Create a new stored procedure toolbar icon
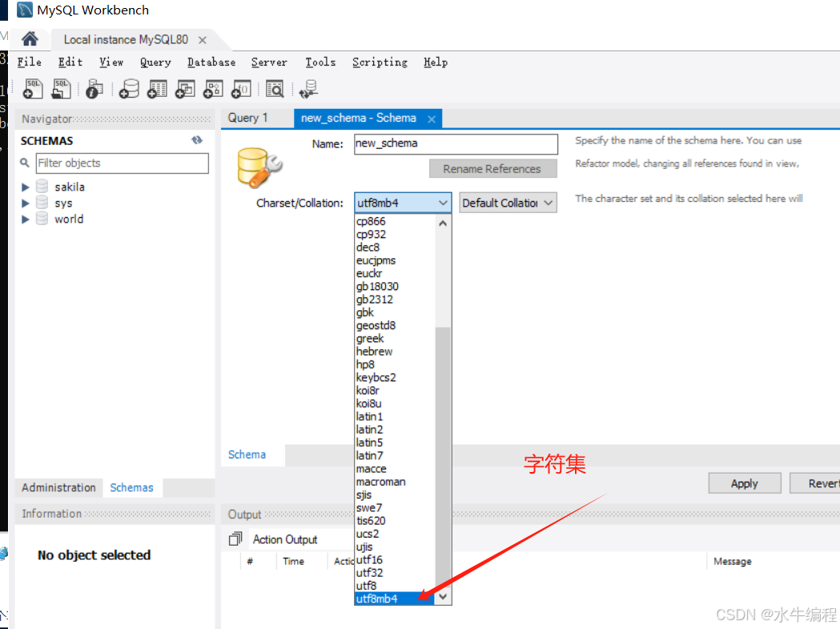The width and height of the screenshot is (840, 629). click(x=213, y=88)
